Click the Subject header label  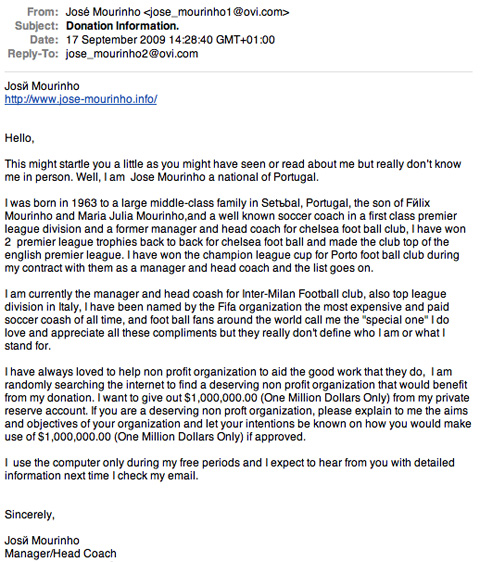tap(37, 26)
